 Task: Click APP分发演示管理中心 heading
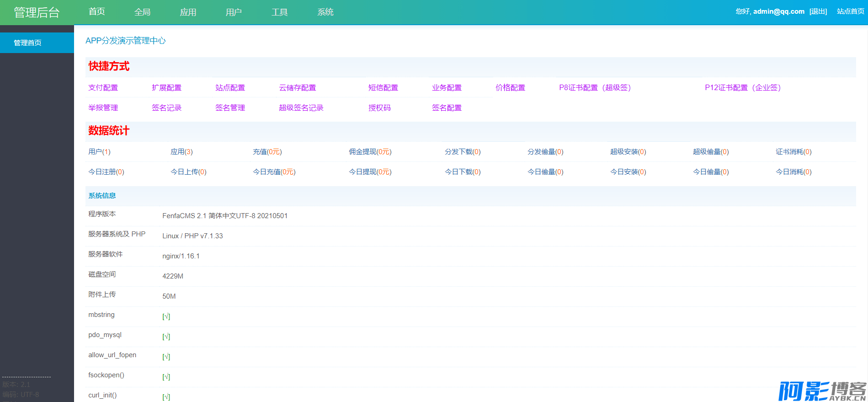tap(126, 41)
